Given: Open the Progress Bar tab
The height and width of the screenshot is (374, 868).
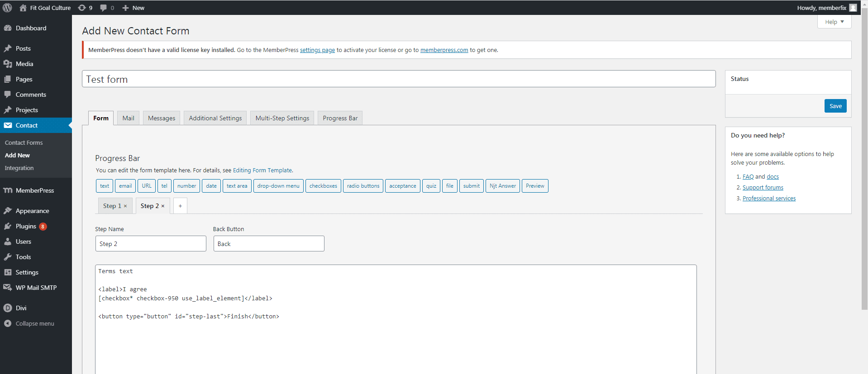Looking at the screenshot, I should pyautogui.click(x=340, y=118).
